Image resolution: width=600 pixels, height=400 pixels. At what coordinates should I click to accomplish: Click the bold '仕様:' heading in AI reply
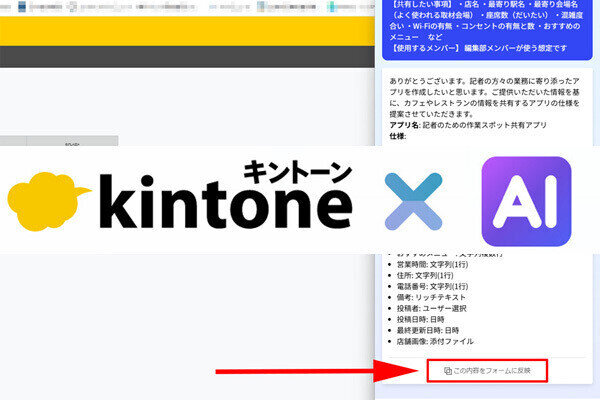398,136
